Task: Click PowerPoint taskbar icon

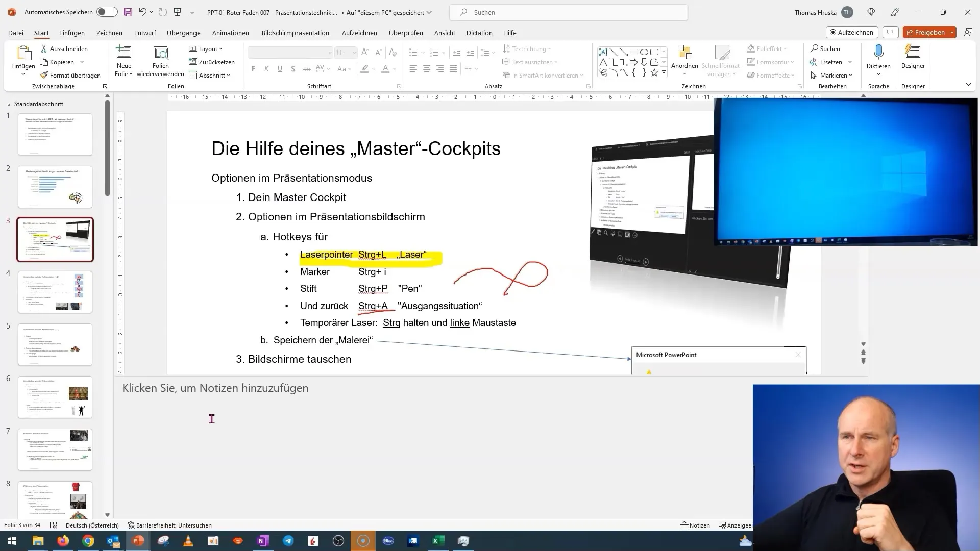Action: pos(138,540)
